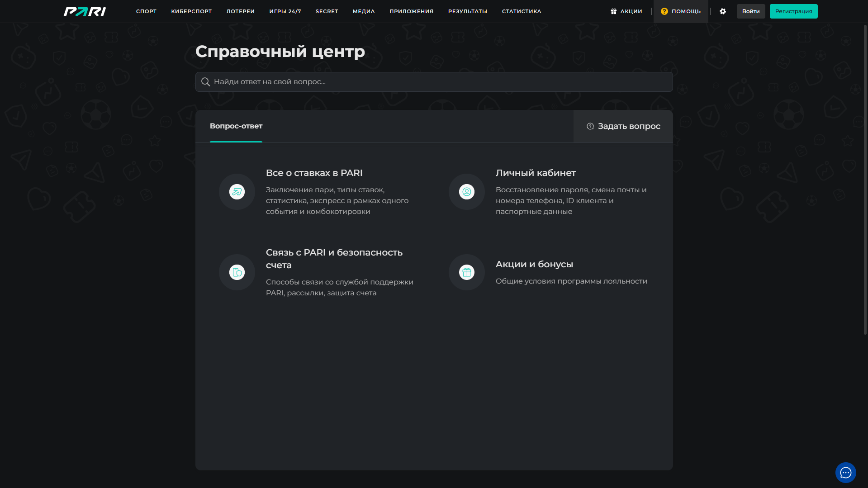Click description starting Заключение пари
This screenshot has height=488, width=868.
337,200
